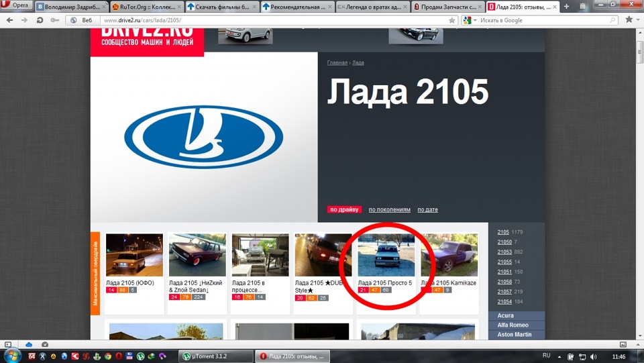Open Лада 2105 Просто 5 car photo

click(386, 255)
